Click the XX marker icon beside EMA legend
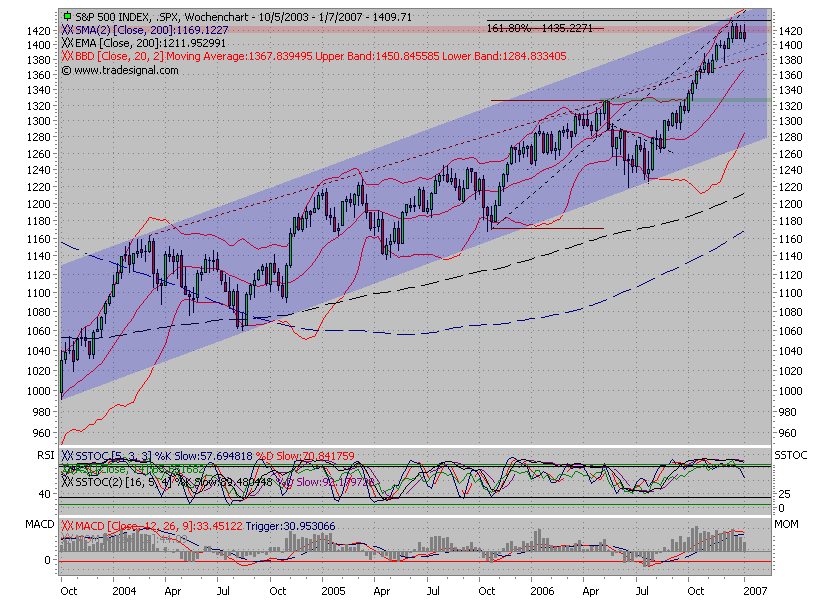The width and height of the screenshot is (830, 608). [67, 43]
